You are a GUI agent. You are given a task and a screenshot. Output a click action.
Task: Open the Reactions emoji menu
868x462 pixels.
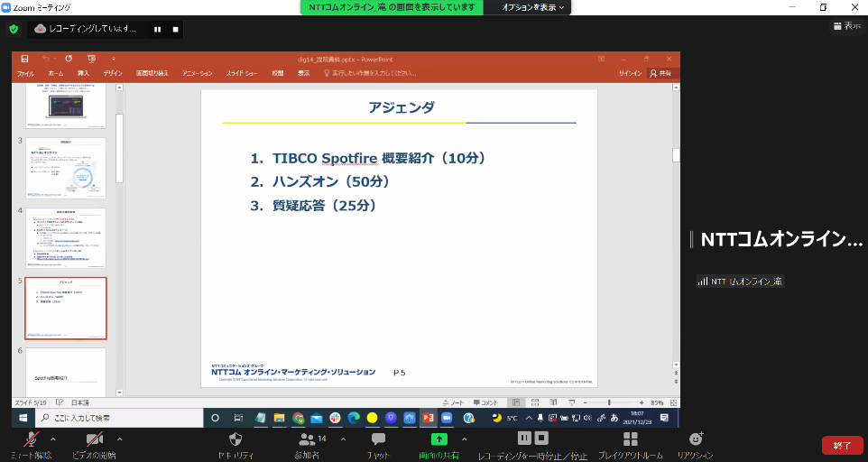point(696,446)
